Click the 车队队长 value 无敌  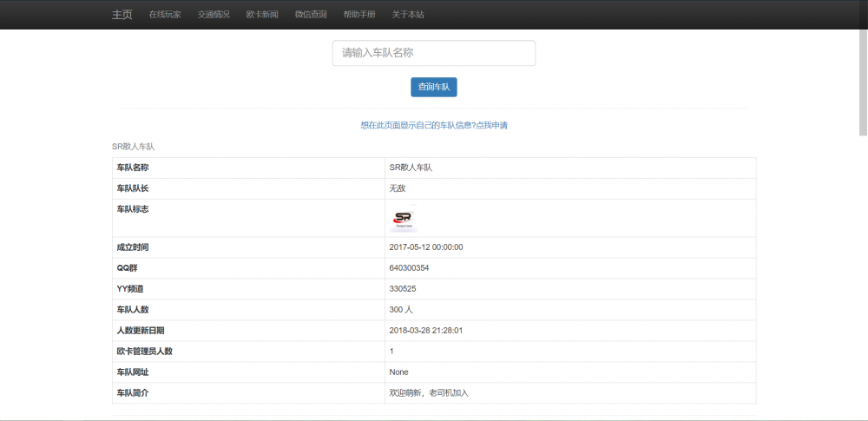(398, 188)
